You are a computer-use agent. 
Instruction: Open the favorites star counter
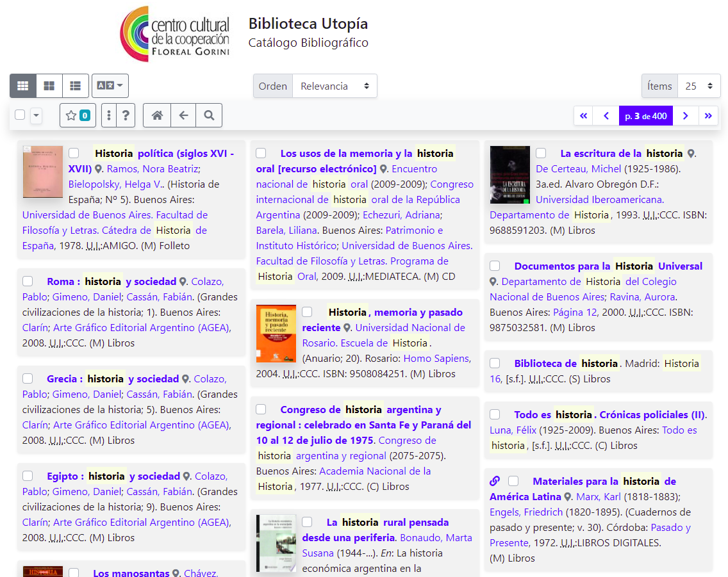tap(78, 115)
